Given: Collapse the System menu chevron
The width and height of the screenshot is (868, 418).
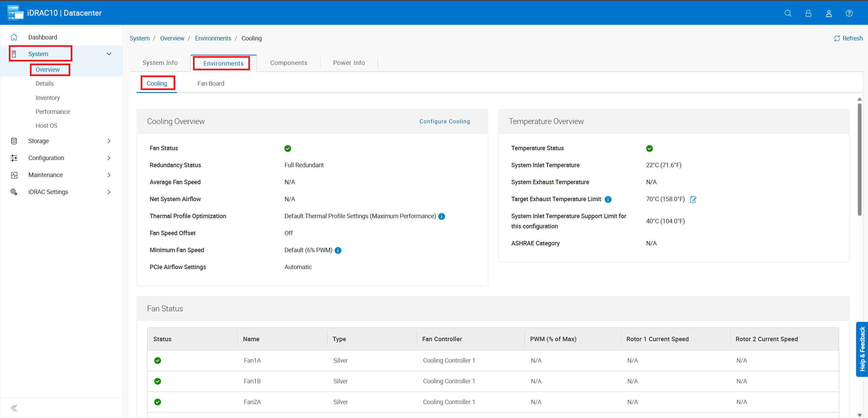Looking at the screenshot, I should point(109,54).
